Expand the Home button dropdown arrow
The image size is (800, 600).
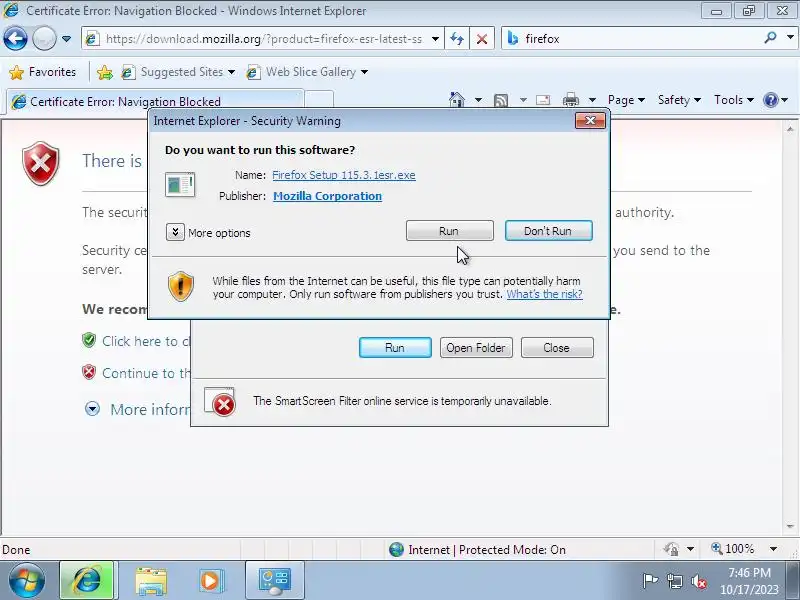pyautogui.click(x=478, y=100)
